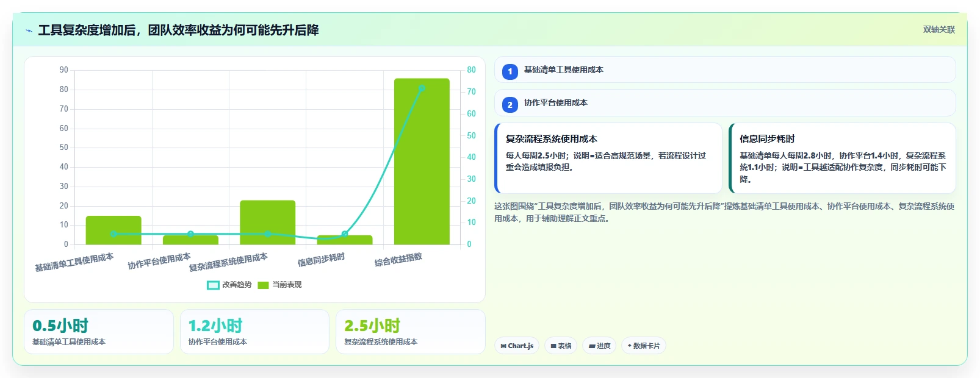Image resolution: width=980 pixels, height=378 pixels.
Task: Click the text 每人每周2.5小时
Action: coord(537,155)
